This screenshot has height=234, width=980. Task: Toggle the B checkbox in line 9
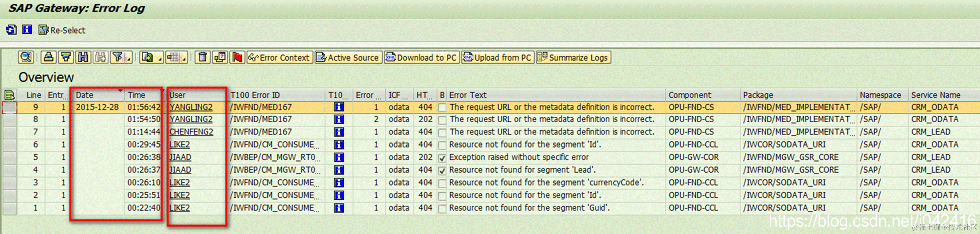(442, 108)
